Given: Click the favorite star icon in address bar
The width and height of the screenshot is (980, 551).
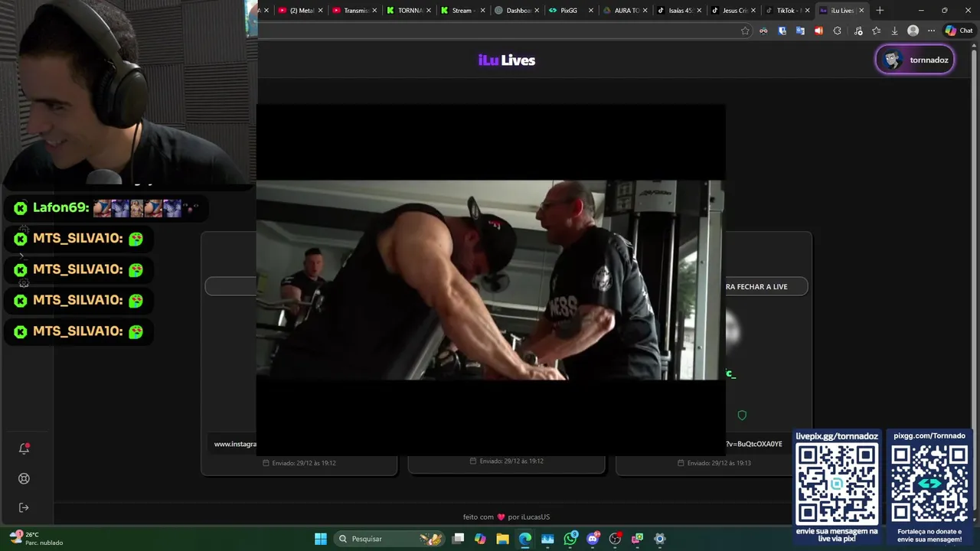Looking at the screenshot, I should click(745, 31).
